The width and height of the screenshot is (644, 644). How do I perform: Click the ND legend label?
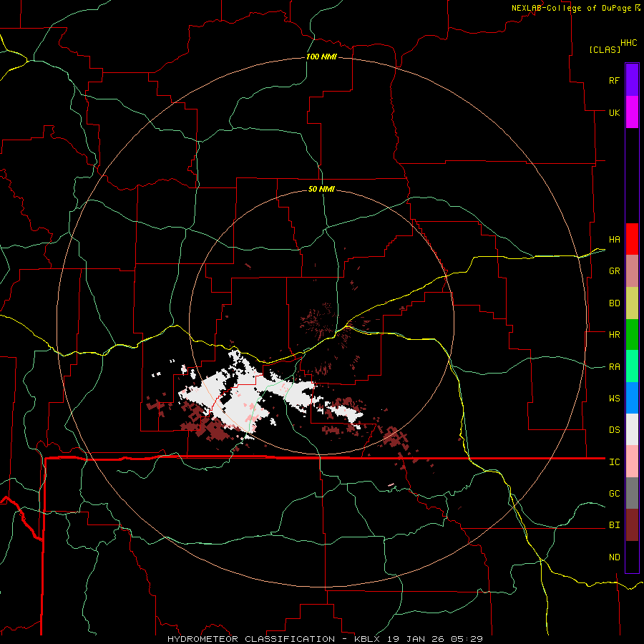point(614,557)
